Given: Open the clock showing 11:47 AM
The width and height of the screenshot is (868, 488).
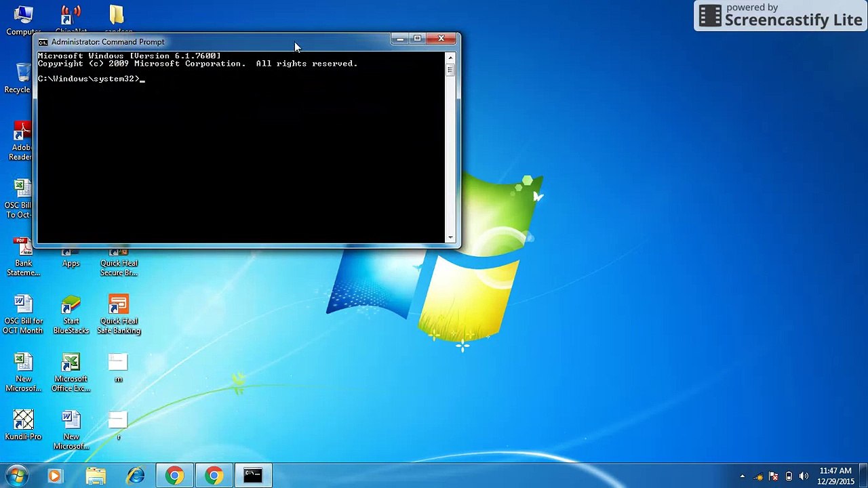Looking at the screenshot, I should (x=835, y=476).
